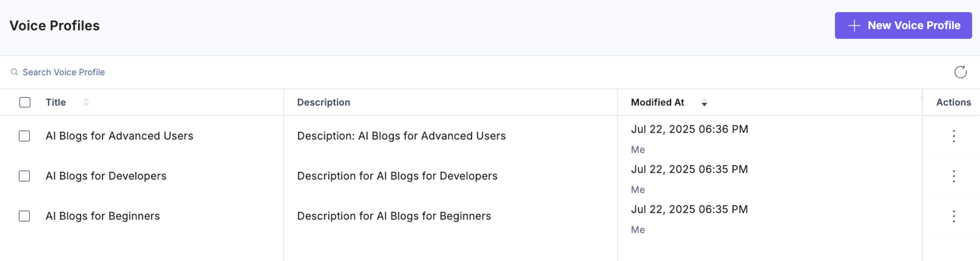Click the Description column header
The height and width of the screenshot is (261, 980).
[x=323, y=102]
